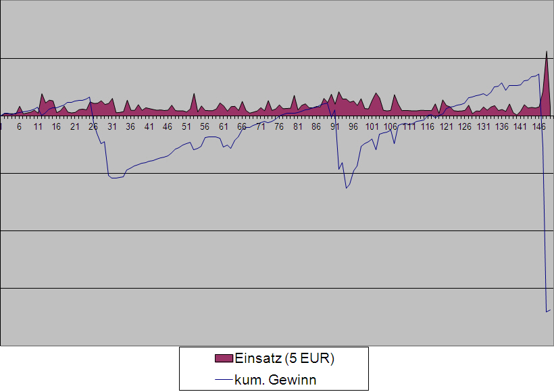The width and height of the screenshot is (554, 392).
Task: Click the x-axis label 96
Action: click(x=353, y=126)
